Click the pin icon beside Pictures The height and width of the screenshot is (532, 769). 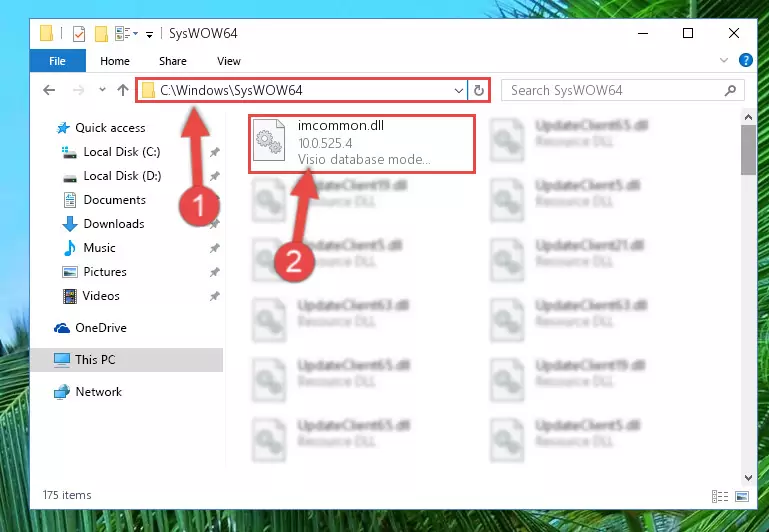pos(214,272)
